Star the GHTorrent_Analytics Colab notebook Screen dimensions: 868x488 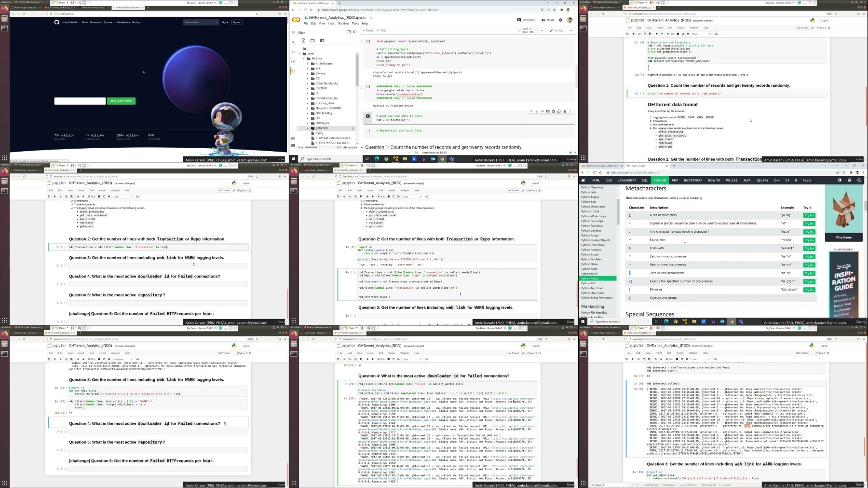[x=371, y=17]
